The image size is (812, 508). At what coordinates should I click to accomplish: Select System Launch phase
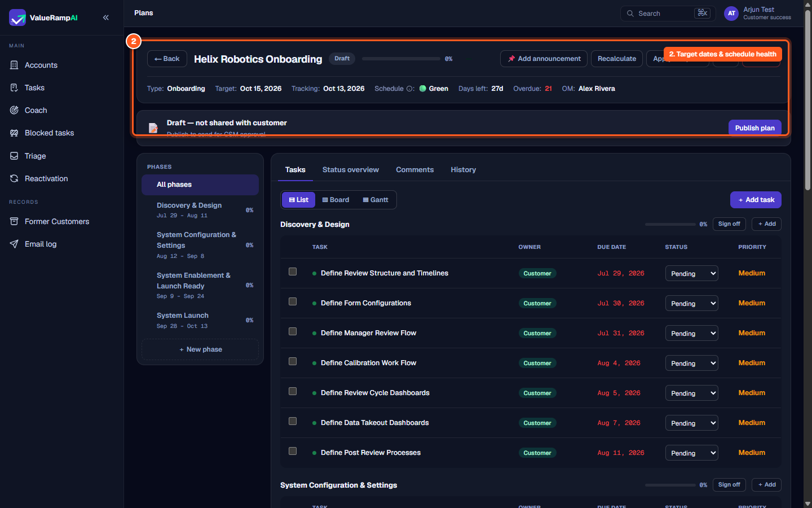point(200,320)
